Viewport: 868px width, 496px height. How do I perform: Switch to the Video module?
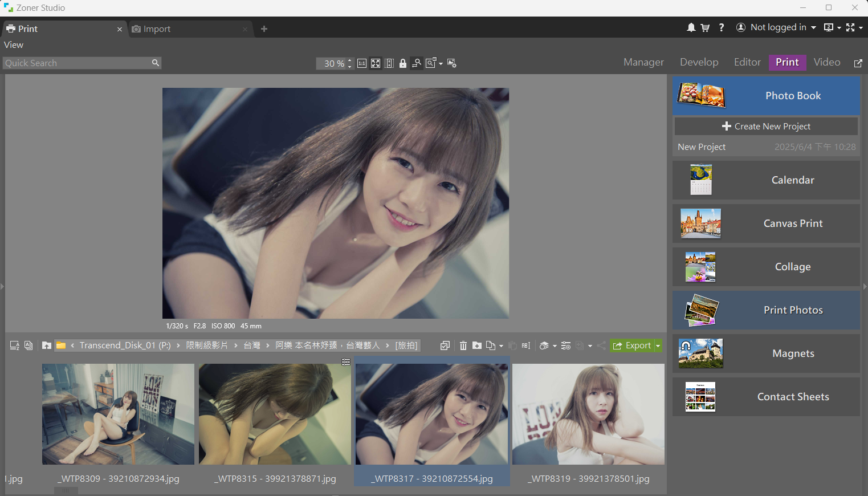827,62
